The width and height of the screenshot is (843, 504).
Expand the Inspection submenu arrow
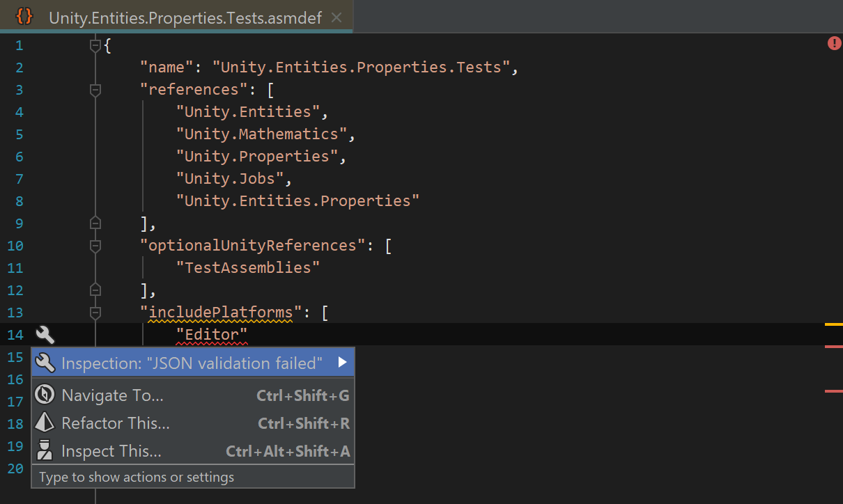[342, 363]
